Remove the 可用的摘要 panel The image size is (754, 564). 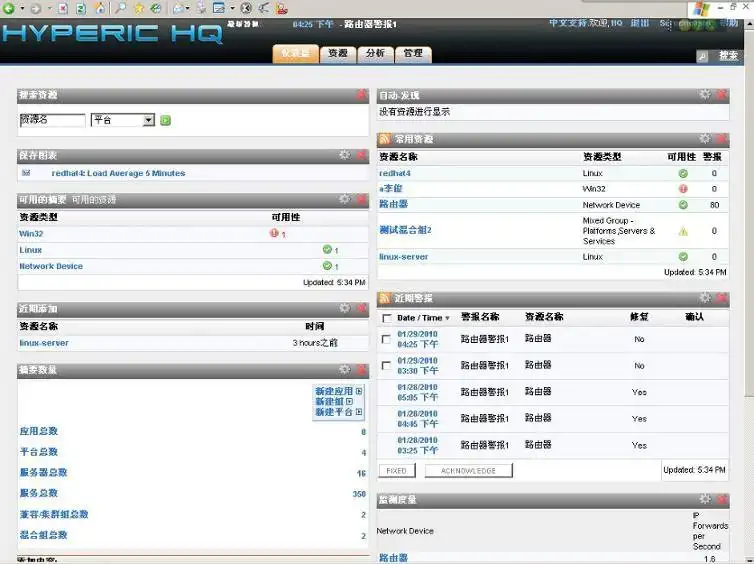tap(362, 199)
